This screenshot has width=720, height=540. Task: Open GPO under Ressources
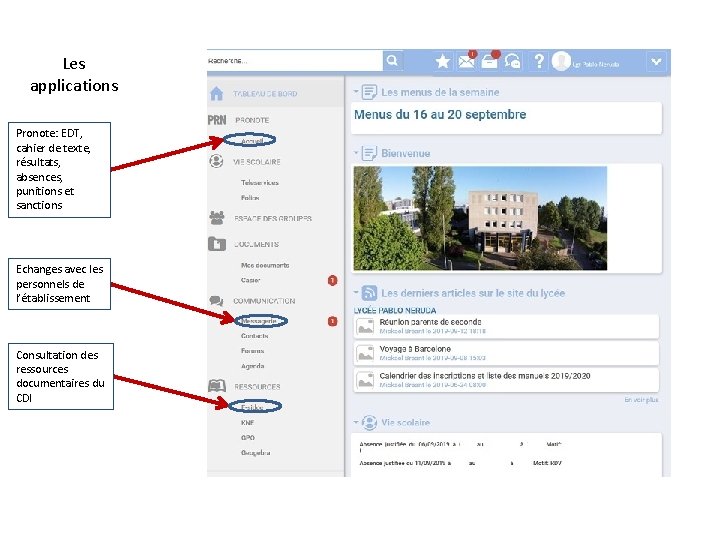coord(248,438)
